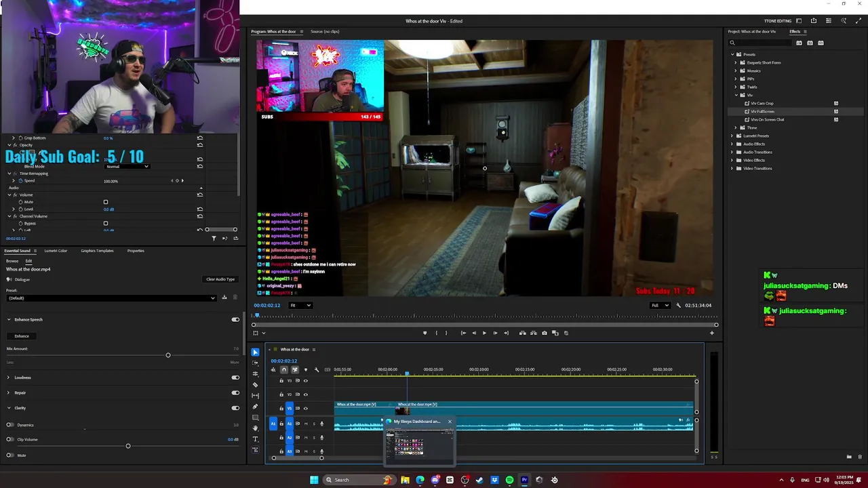868x488 pixels.
Task: Toggle Snap in timeline magnet icon
Action: click(284, 369)
